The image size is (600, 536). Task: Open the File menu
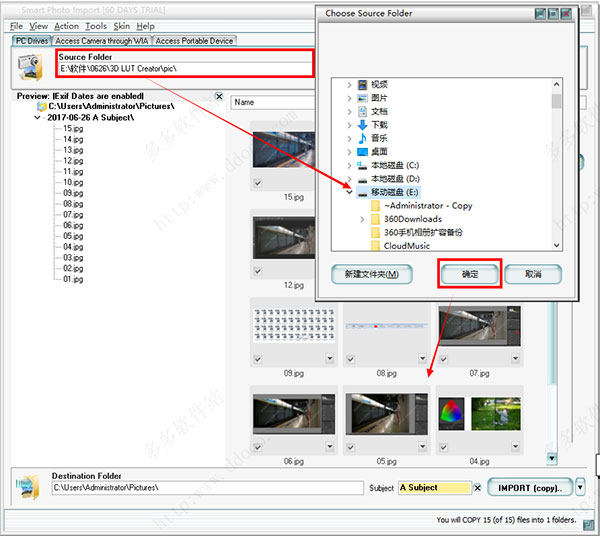[16, 26]
